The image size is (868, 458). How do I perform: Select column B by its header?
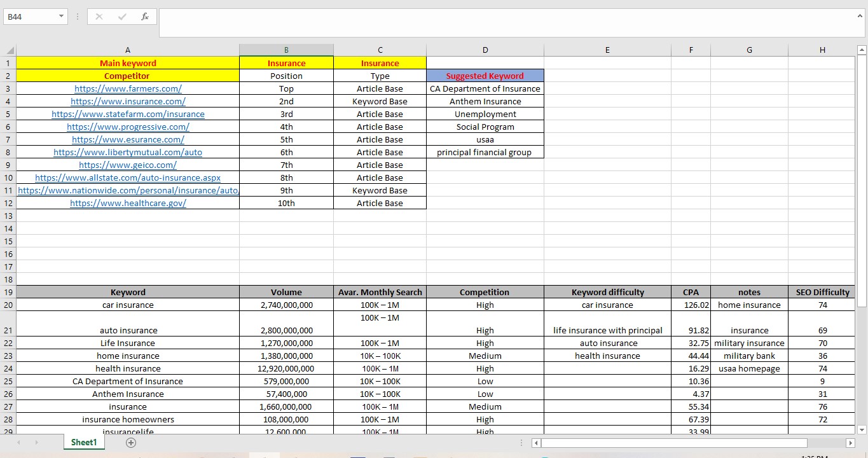[286, 49]
